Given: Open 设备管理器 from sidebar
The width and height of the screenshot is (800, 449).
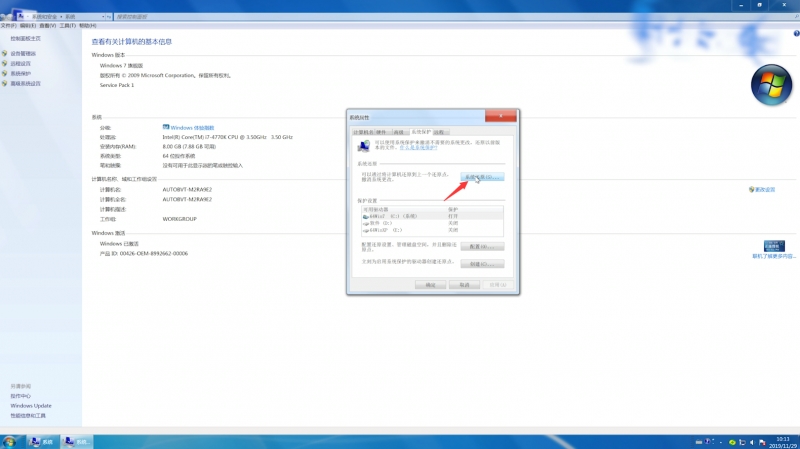Looking at the screenshot, I should coord(23,54).
